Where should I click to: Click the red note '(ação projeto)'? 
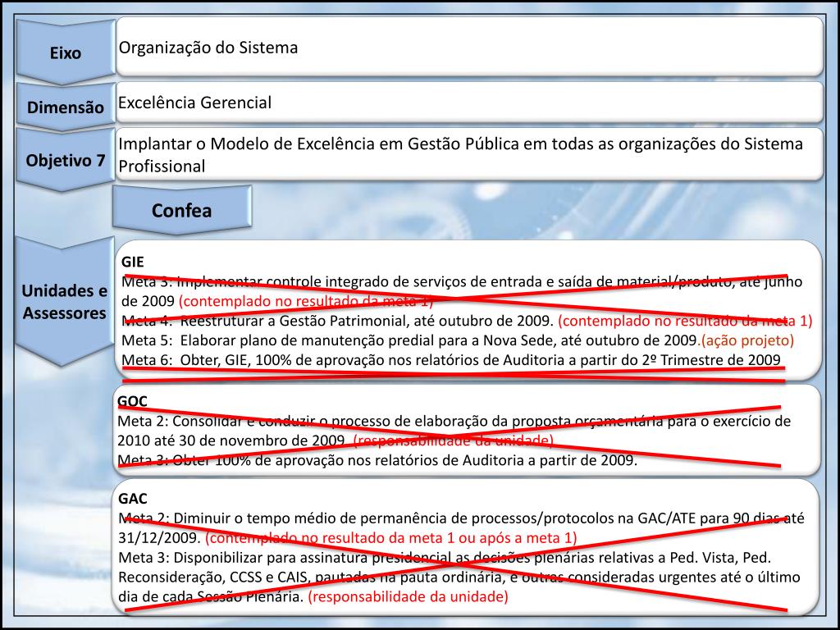point(748,340)
